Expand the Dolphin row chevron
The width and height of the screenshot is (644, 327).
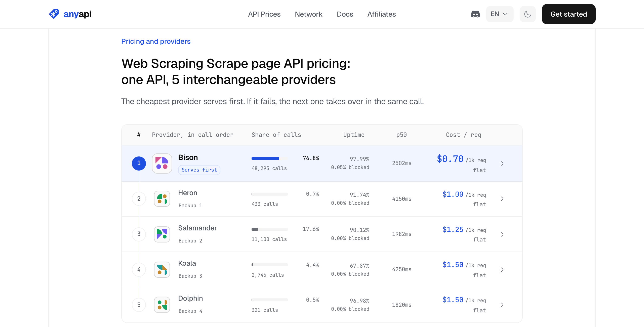[502, 305]
